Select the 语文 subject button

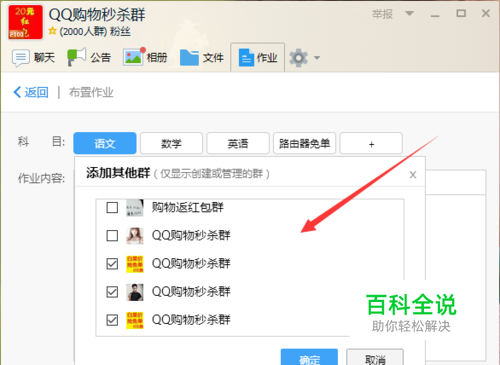pos(105,143)
